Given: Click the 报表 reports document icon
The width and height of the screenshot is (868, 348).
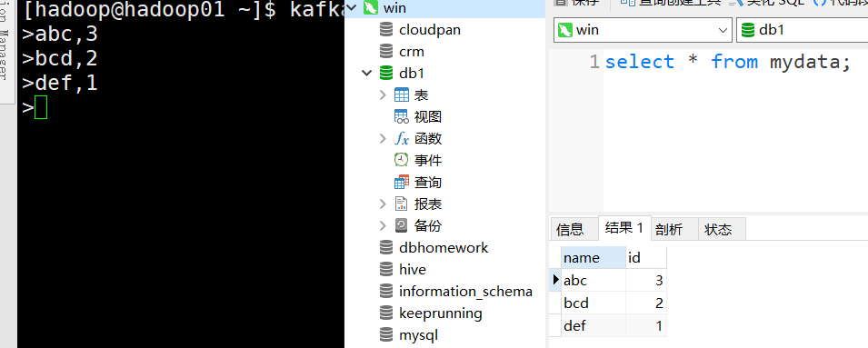Looking at the screenshot, I should coord(402,204).
